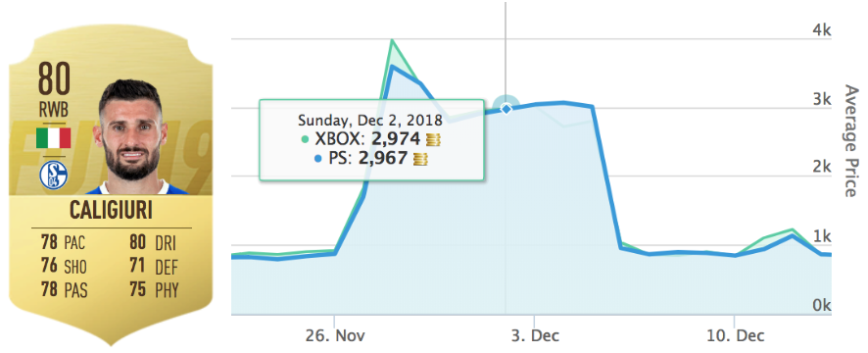Click the 26. Nov date axis label
The image size is (868, 353).
334,335
